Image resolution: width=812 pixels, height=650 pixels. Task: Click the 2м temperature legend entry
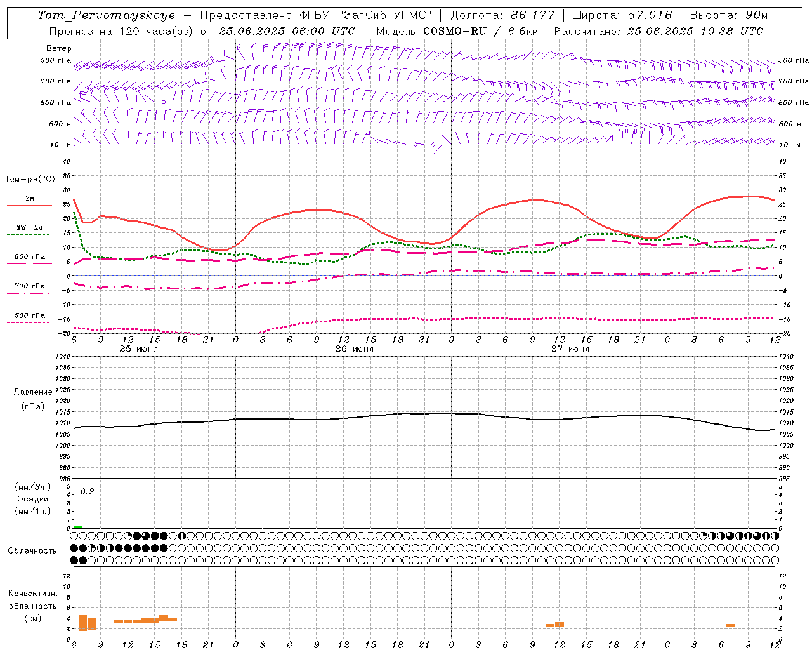(30, 198)
